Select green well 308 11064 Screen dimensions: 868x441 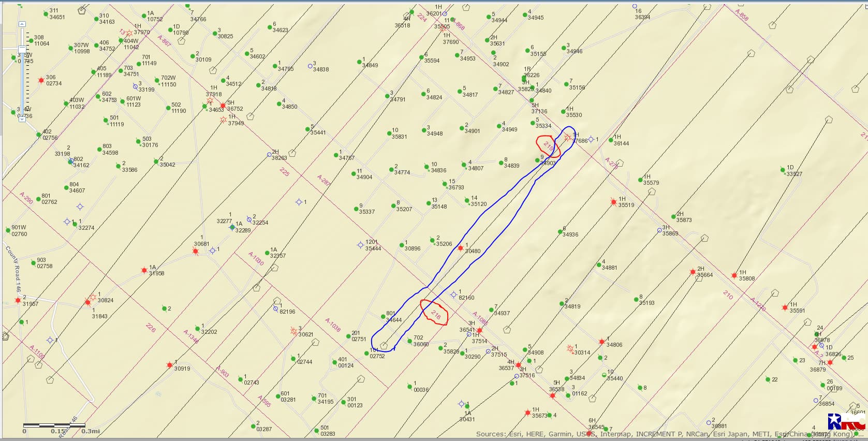(30, 41)
